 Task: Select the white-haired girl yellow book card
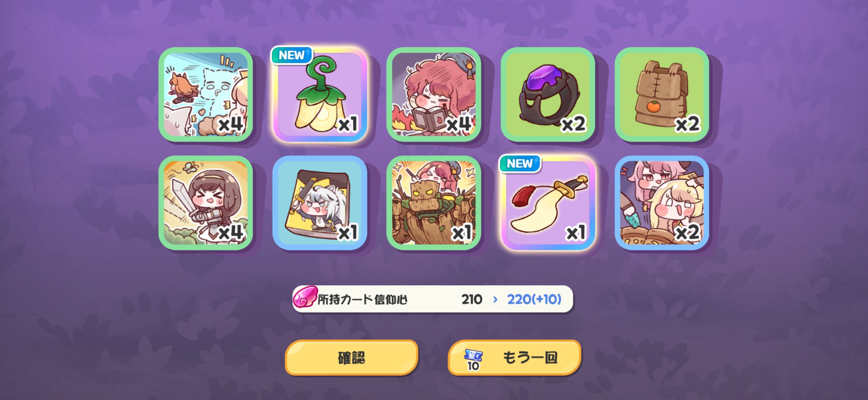320,203
